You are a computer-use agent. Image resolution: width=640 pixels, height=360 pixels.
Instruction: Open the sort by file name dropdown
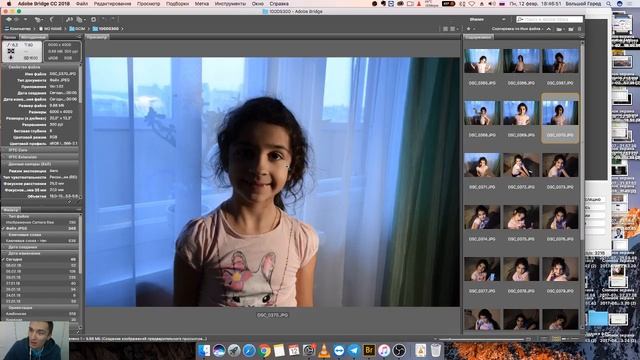(x=517, y=29)
